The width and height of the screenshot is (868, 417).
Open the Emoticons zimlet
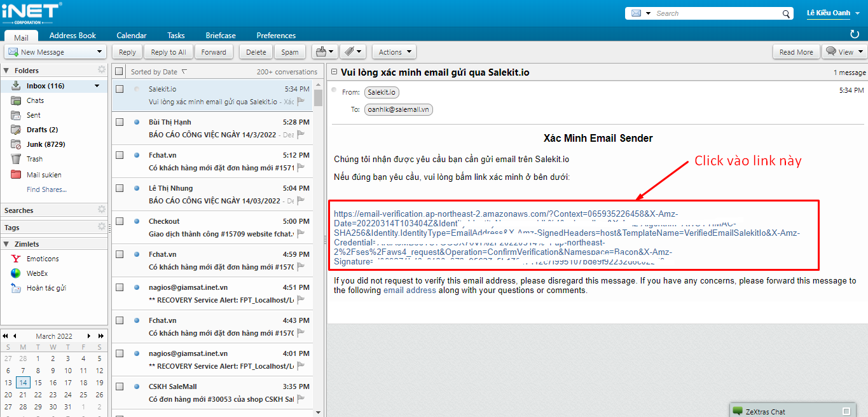(x=43, y=259)
